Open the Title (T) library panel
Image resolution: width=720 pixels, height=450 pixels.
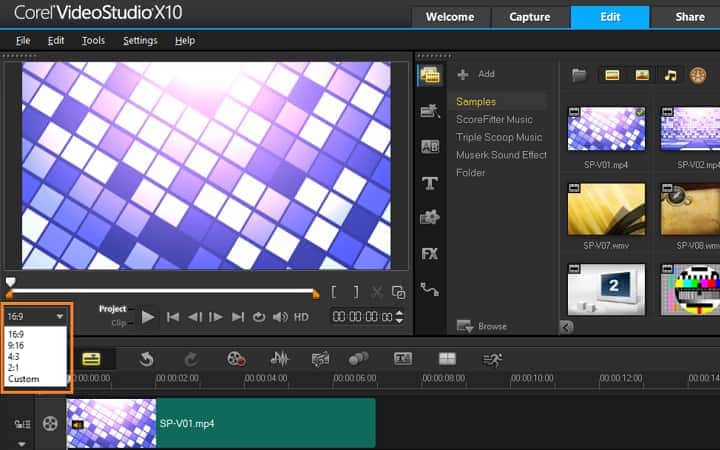tap(430, 183)
